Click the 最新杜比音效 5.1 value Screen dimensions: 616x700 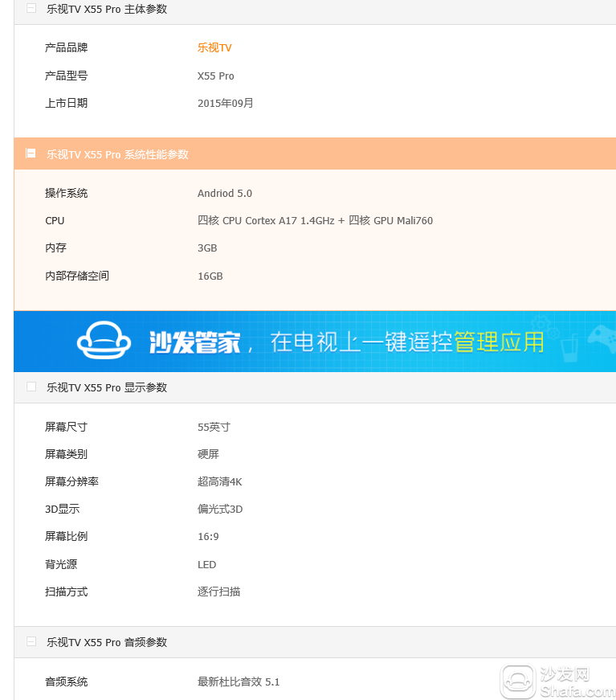click(x=239, y=682)
